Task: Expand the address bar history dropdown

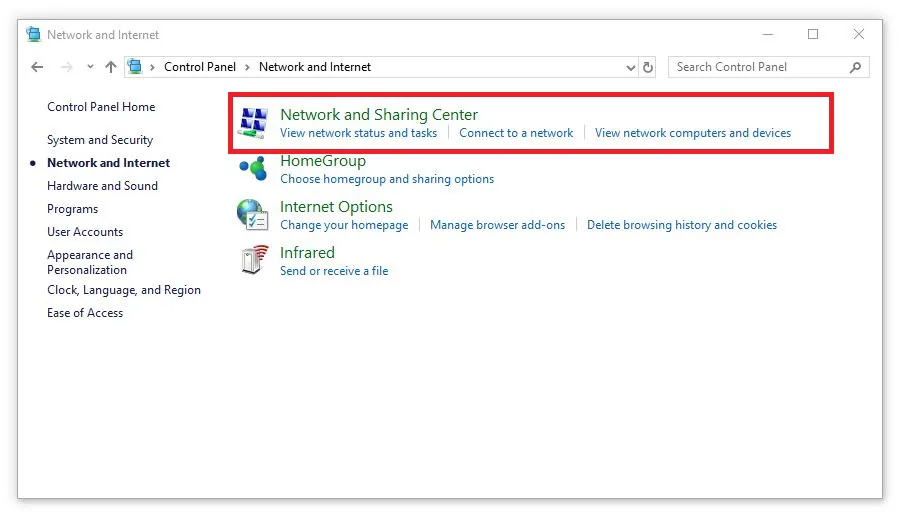Action: 631,68
